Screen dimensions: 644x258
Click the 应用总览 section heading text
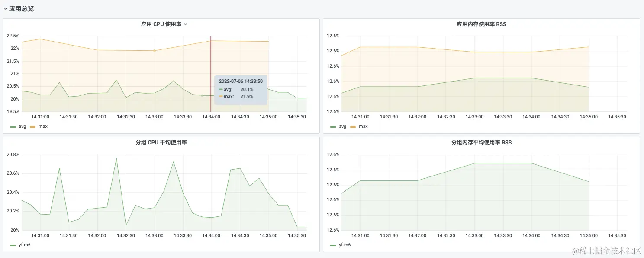click(x=21, y=9)
